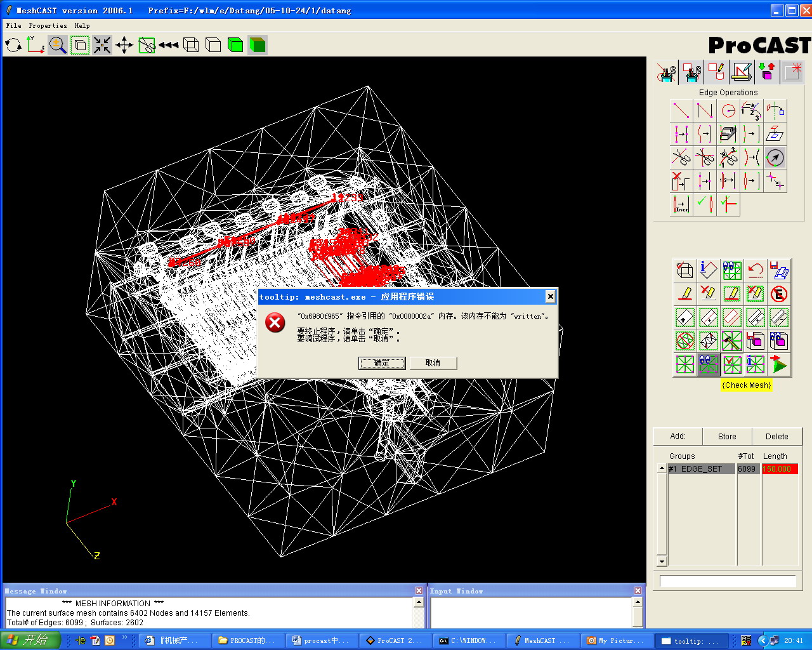
Task: Click the no-E prohibited circle icon
Action: coord(779,294)
